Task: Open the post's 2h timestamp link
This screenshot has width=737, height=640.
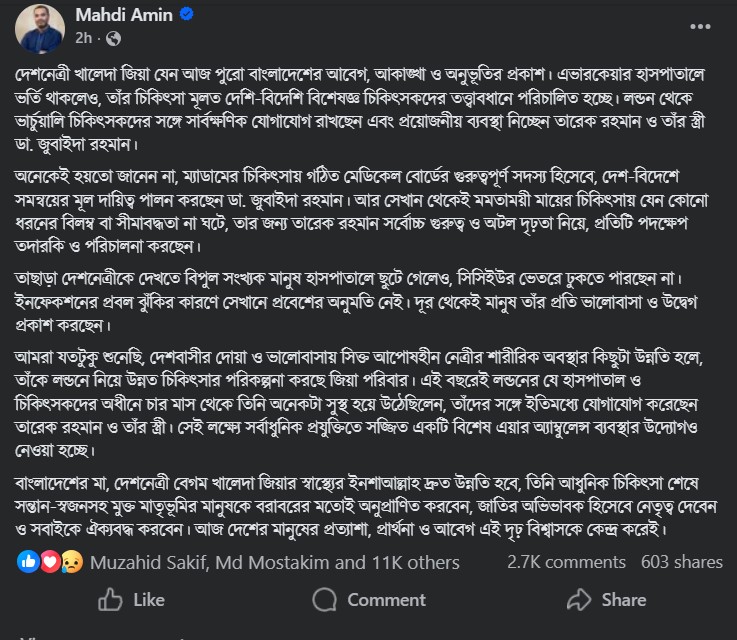Action: pos(86,39)
